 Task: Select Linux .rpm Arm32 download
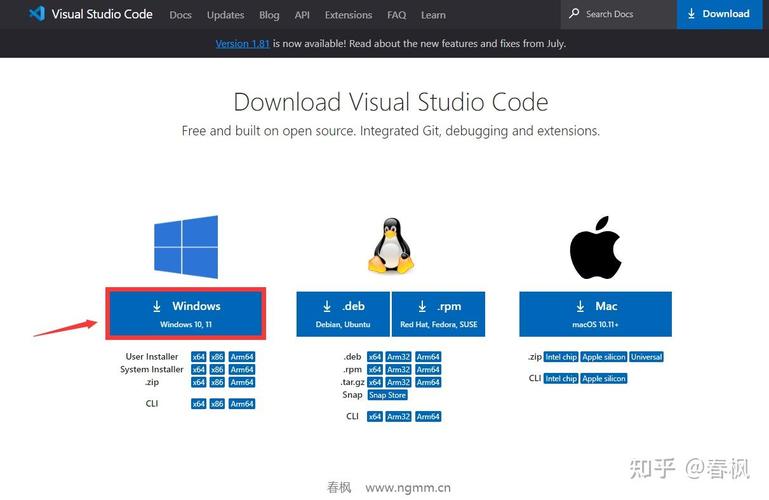[x=398, y=370]
